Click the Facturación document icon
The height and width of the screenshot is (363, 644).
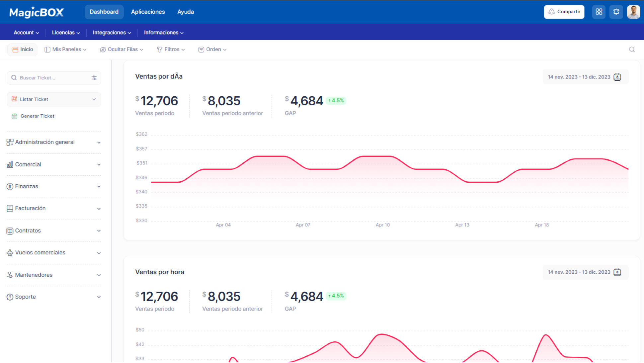click(10, 208)
